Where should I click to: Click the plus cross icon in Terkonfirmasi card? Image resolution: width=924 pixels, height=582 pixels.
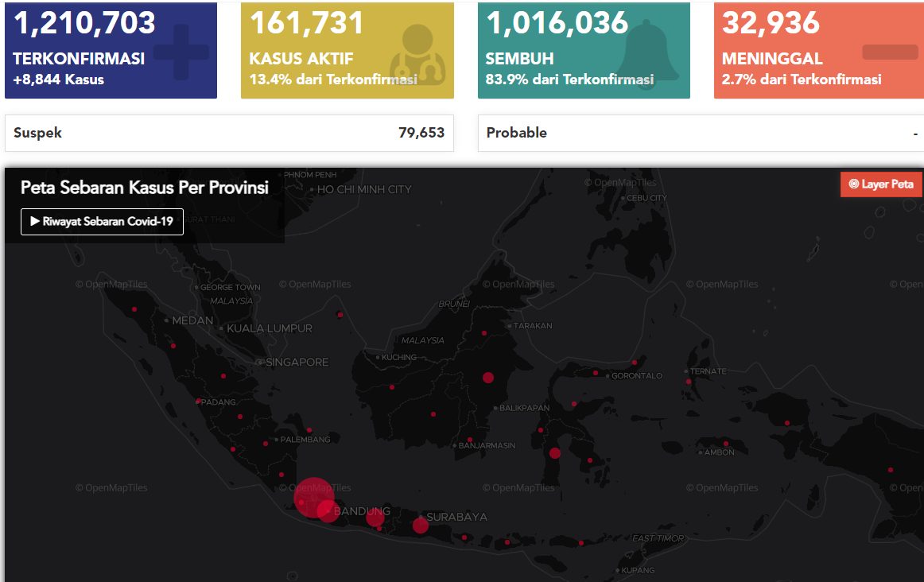point(181,52)
